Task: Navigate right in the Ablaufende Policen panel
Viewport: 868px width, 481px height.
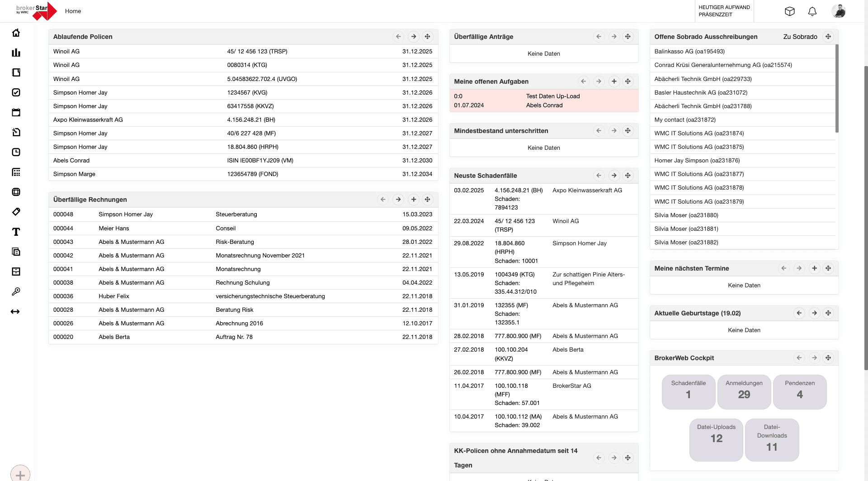Action: pyautogui.click(x=413, y=37)
